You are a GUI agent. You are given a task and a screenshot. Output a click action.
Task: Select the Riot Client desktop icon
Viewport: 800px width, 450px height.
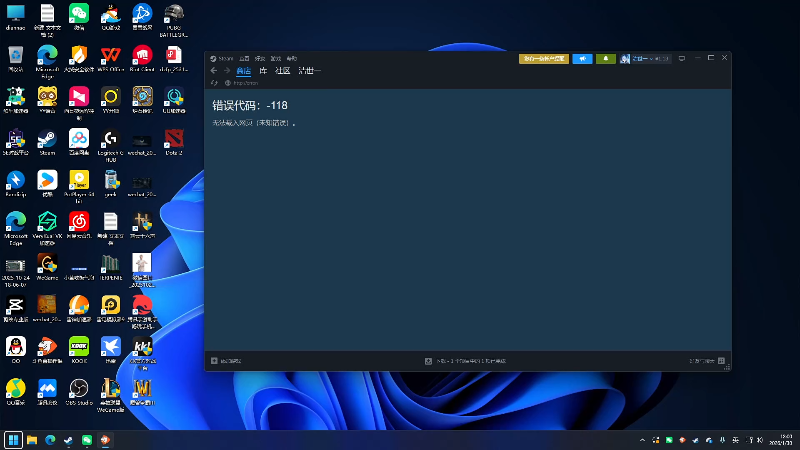click(142, 59)
